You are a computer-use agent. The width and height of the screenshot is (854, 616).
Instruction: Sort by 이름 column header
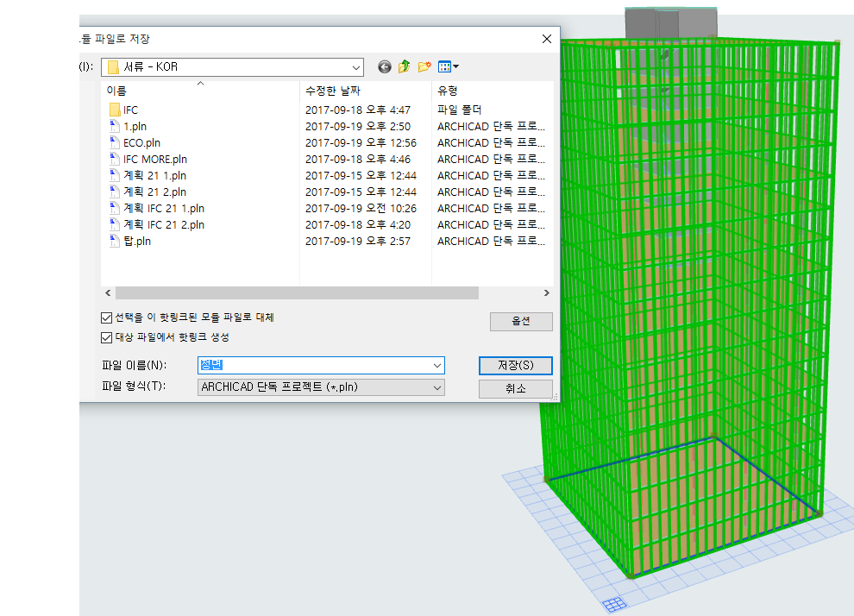(200, 91)
